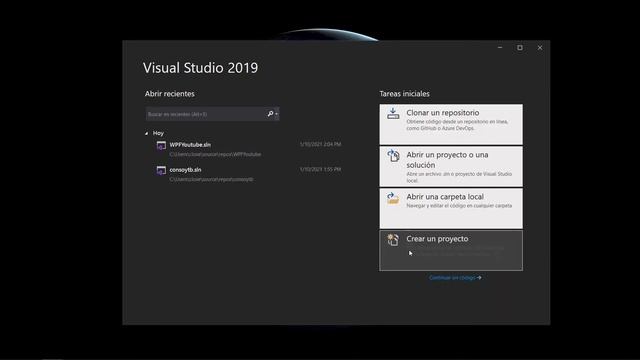Close the Visual Studio 2019 start window
This screenshot has height=360, width=640.
click(x=540, y=48)
